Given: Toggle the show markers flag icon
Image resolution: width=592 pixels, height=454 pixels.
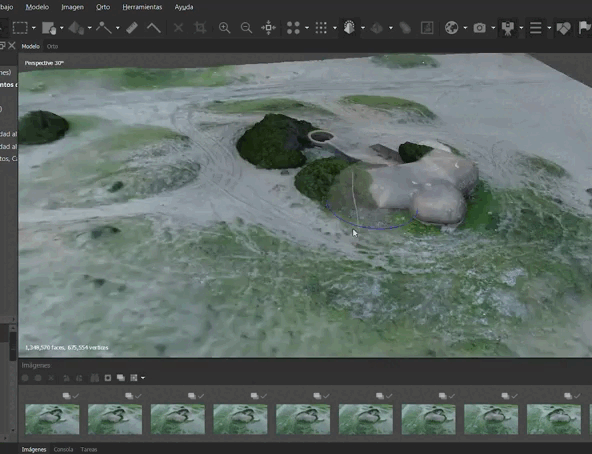Looking at the screenshot, I should (x=584, y=28).
